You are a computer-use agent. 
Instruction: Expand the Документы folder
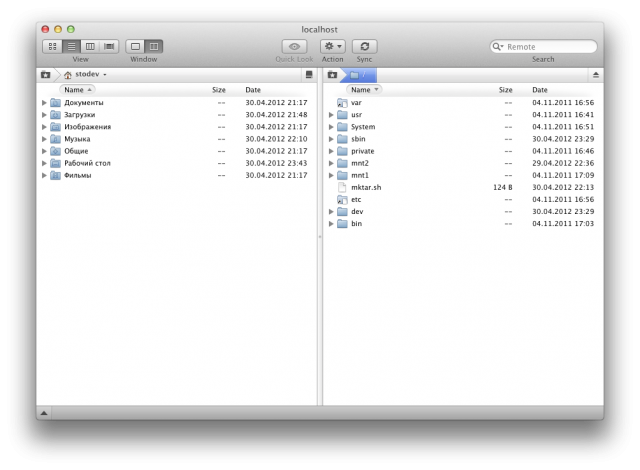(x=44, y=103)
